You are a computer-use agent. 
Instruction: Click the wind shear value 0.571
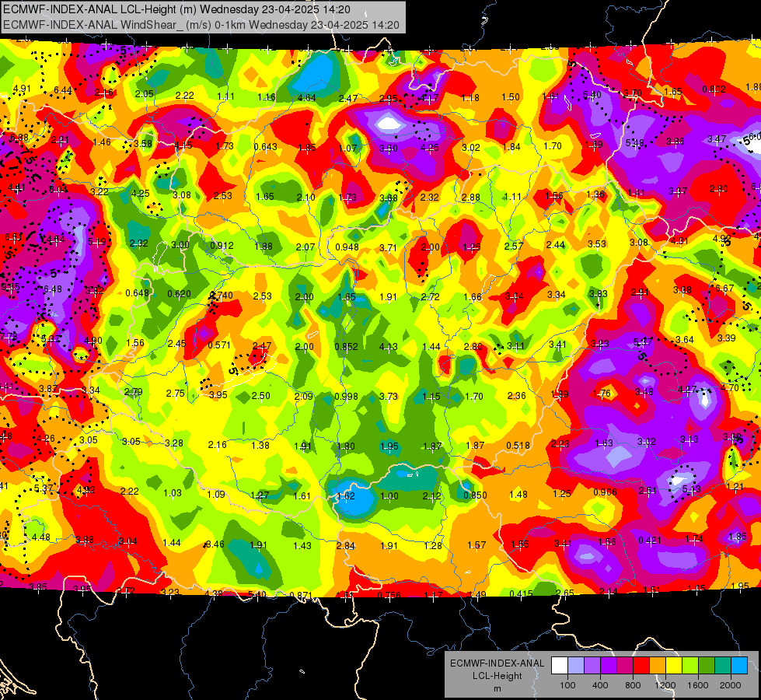click(219, 345)
